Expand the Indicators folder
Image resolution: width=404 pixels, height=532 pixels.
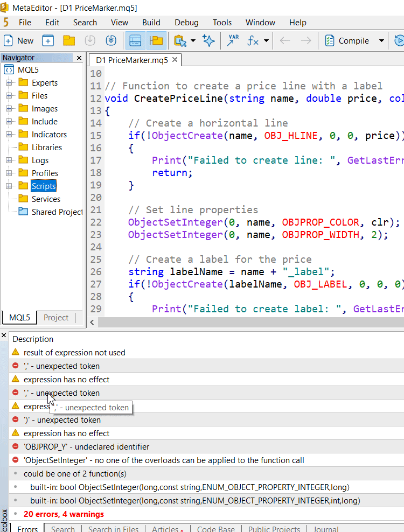point(9,134)
